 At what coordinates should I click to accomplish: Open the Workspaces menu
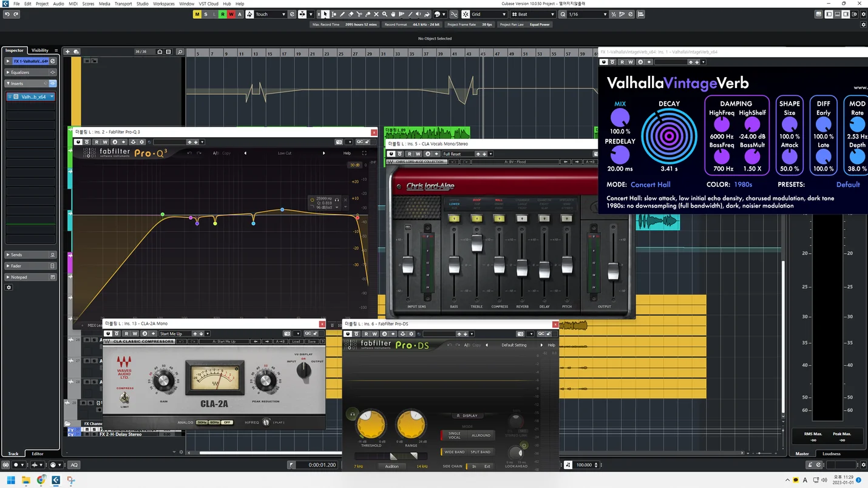click(164, 4)
